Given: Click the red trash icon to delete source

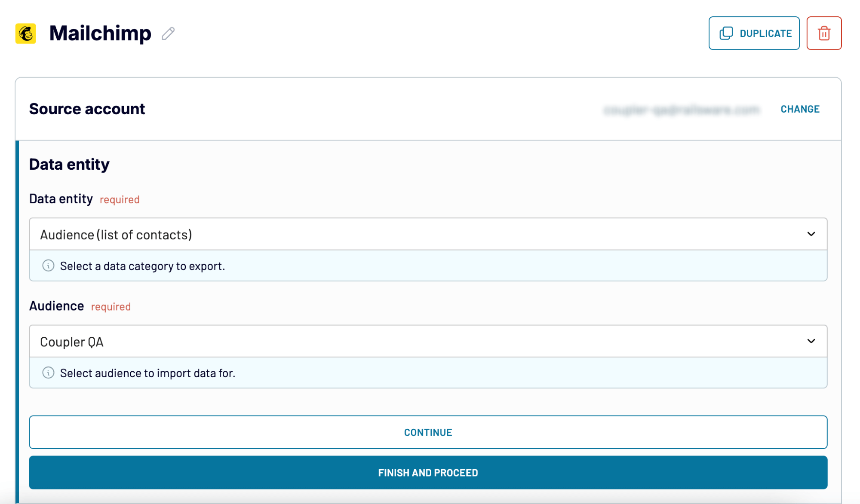Looking at the screenshot, I should tap(824, 33).
